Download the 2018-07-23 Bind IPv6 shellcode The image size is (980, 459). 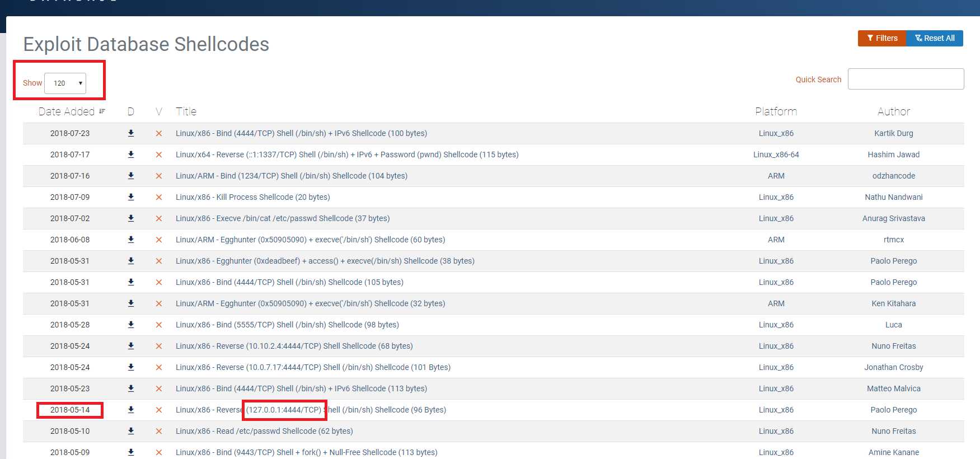pyautogui.click(x=131, y=133)
